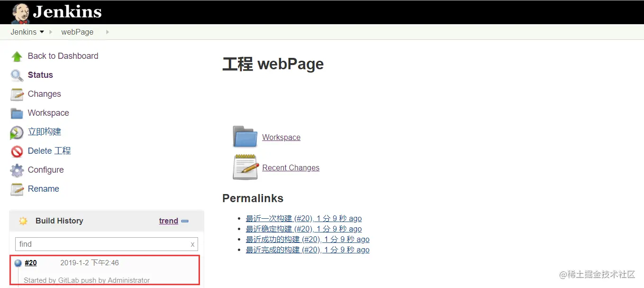Click the Permalinks heading
This screenshot has width=644, height=288.
point(253,198)
